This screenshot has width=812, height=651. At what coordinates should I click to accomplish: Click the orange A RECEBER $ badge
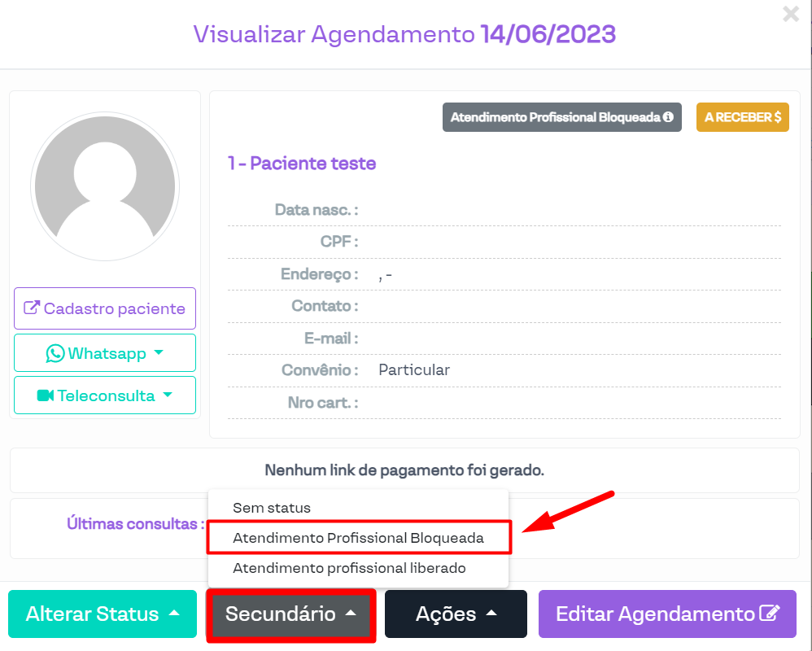coord(742,117)
